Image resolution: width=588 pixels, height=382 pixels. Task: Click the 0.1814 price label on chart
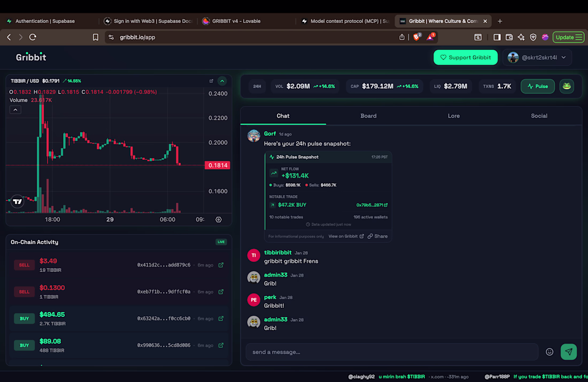click(x=218, y=165)
